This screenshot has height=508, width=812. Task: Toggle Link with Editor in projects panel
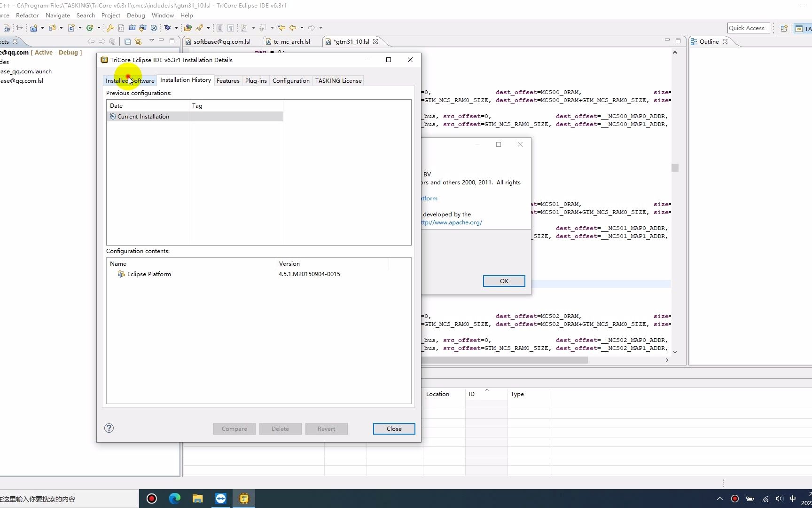pyautogui.click(x=138, y=41)
